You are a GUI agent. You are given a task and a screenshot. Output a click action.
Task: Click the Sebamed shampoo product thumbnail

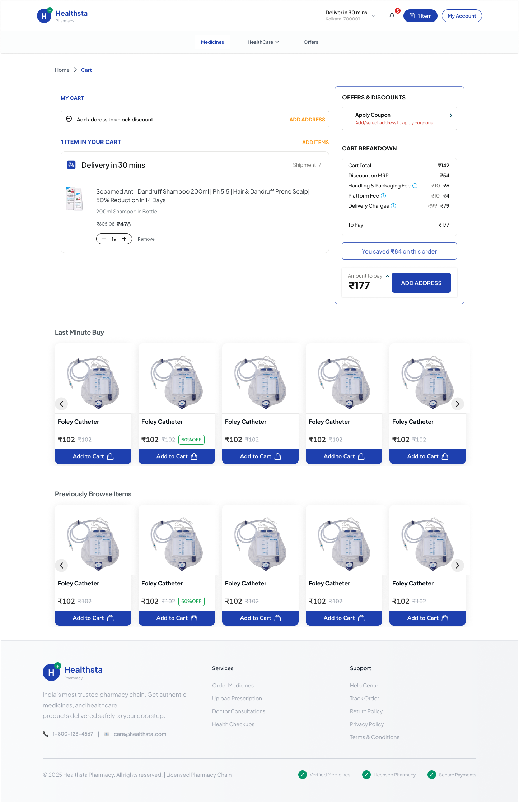(x=74, y=199)
